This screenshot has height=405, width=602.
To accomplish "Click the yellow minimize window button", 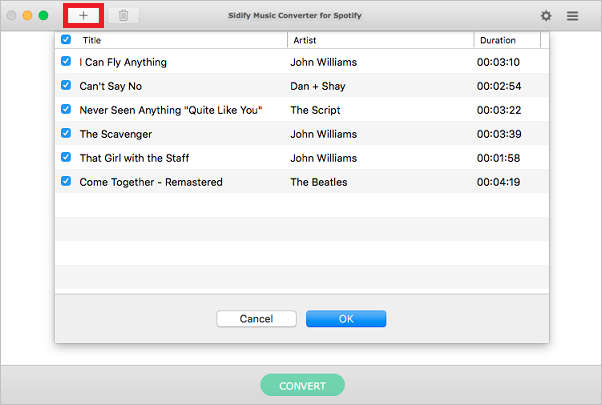I will (x=27, y=15).
